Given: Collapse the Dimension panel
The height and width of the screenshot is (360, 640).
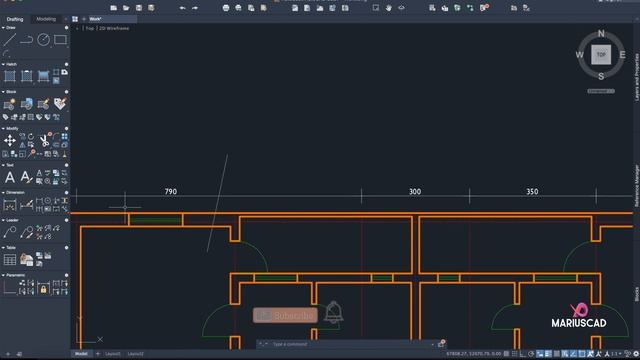Looking at the screenshot, I should pos(3,193).
